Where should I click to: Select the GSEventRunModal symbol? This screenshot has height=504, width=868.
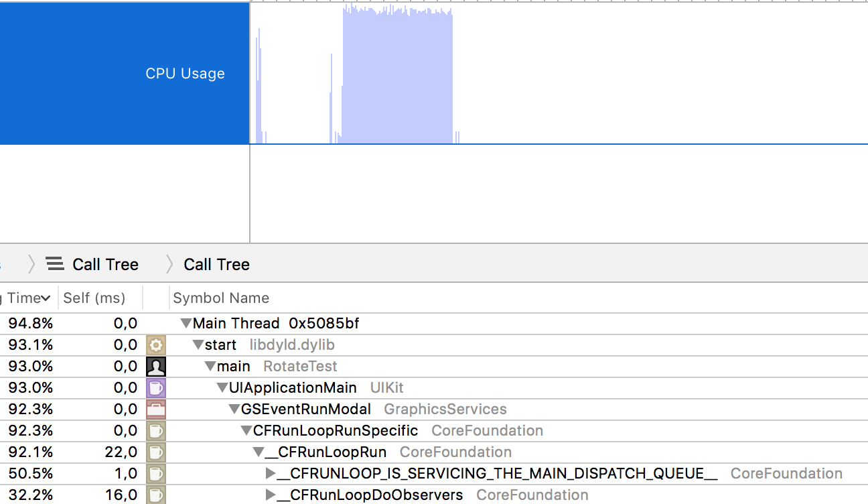click(x=306, y=409)
